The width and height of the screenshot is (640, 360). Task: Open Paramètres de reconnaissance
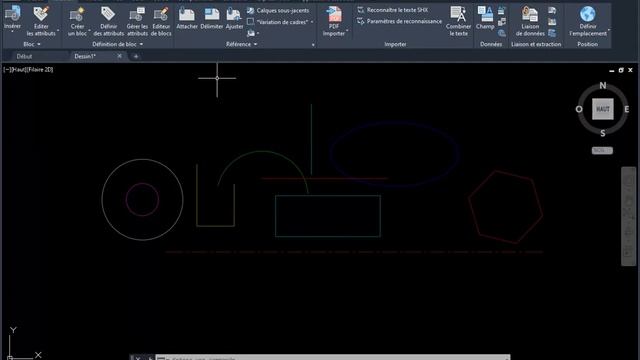[399, 21]
